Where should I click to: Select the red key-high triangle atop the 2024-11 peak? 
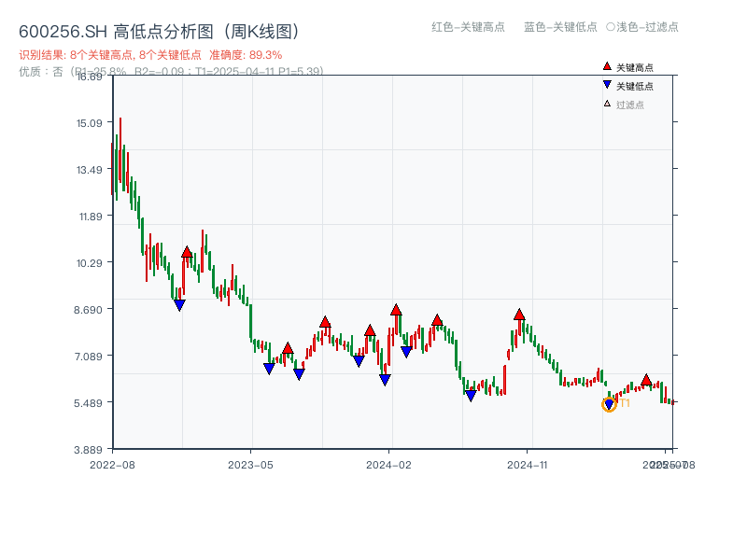coord(519,315)
